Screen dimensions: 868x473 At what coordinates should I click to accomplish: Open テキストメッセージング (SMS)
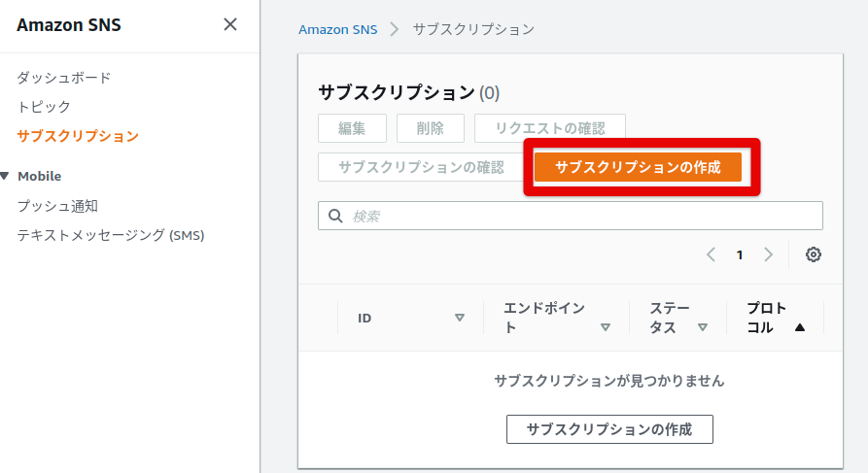coord(111,235)
